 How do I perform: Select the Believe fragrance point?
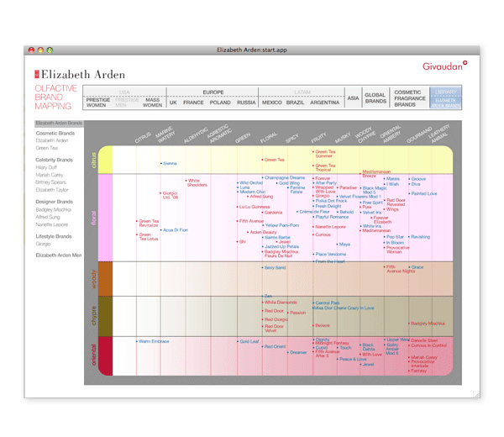click(x=322, y=325)
